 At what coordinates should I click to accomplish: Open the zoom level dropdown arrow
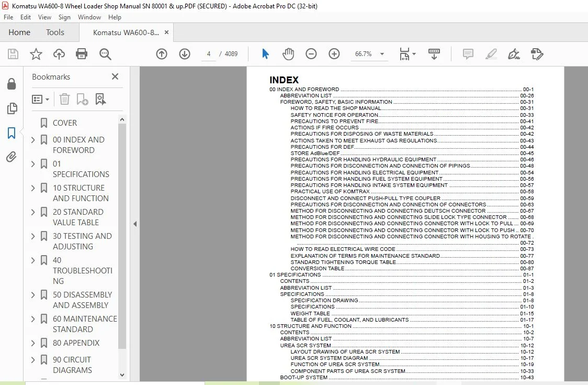382,54
